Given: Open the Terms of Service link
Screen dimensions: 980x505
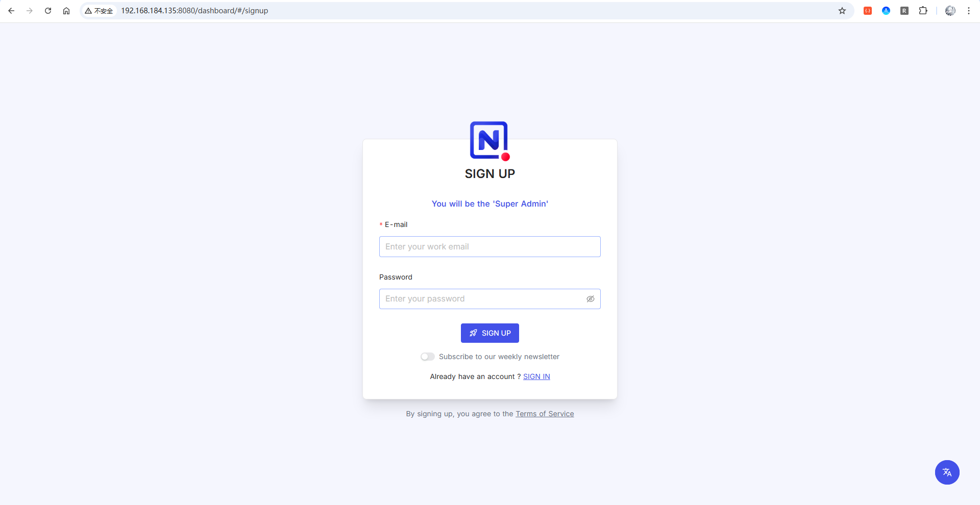Looking at the screenshot, I should point(545,414).
